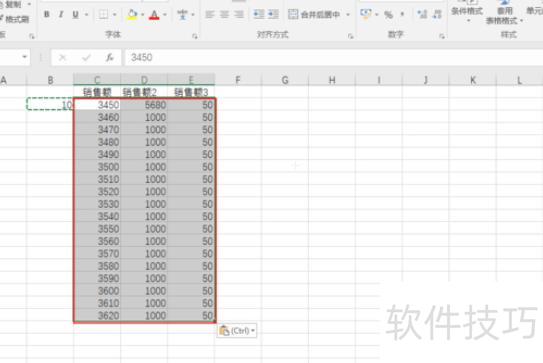Open phonetic guide dropdown arrow

point(193,14)
